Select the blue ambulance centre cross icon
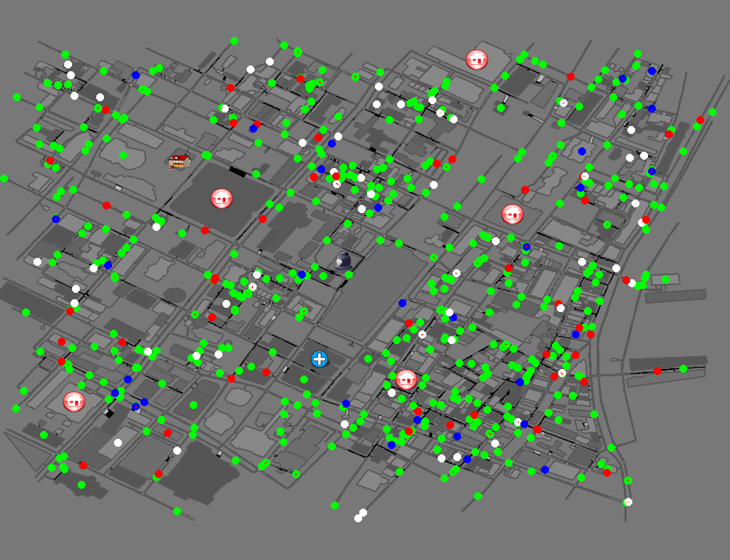Viewport: 730px width, 560px height. coord(319,359)
